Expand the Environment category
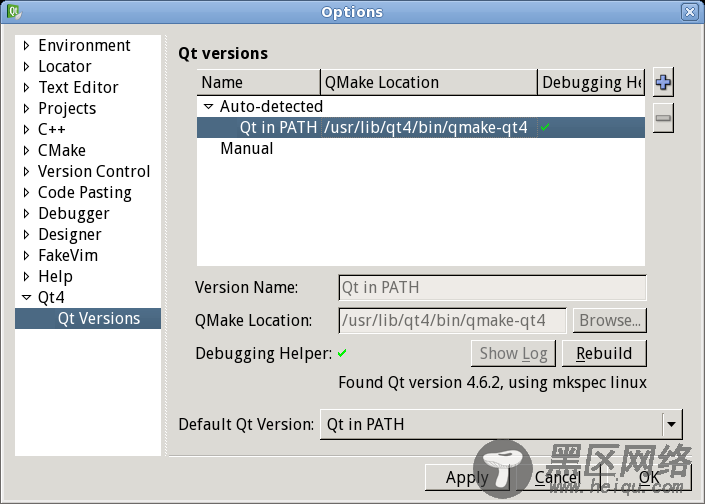 (26, 45)
